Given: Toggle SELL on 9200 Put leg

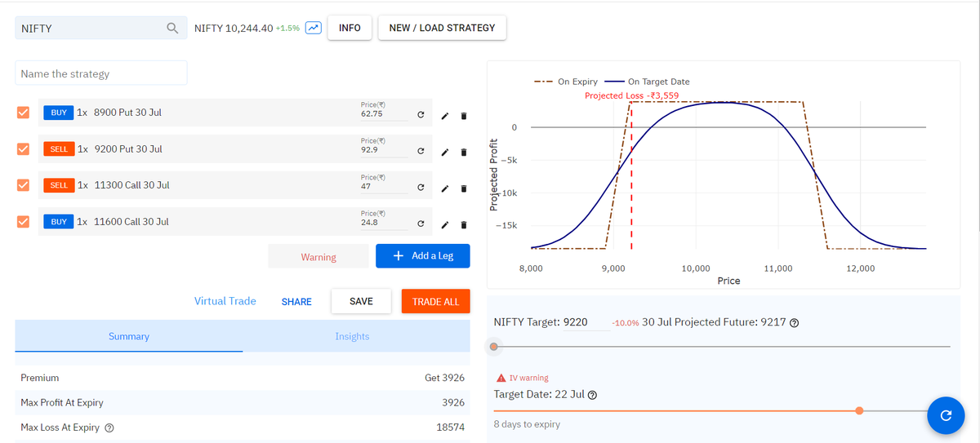Looking at the screenshot, I should point(59,149).
